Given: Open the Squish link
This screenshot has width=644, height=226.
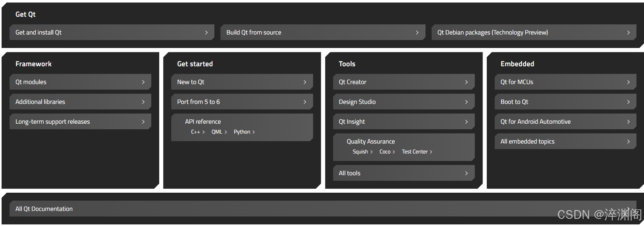Looking at the screenshot, I should (362, 152).
